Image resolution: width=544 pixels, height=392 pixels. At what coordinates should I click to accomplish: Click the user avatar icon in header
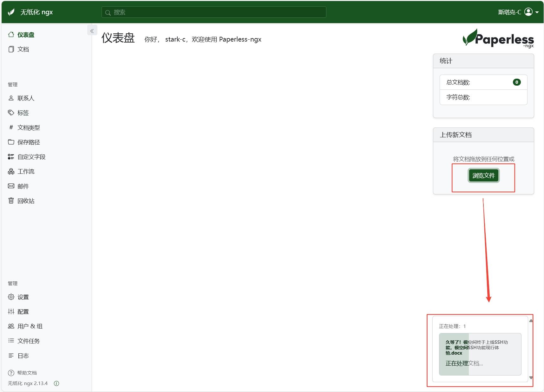528,12
